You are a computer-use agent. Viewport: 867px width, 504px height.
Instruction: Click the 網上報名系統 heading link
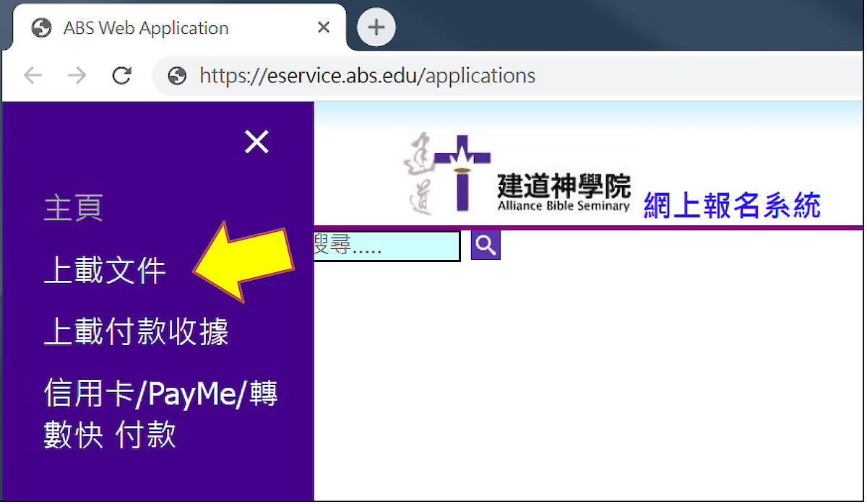pyautogui.click(x=731, y=205)
